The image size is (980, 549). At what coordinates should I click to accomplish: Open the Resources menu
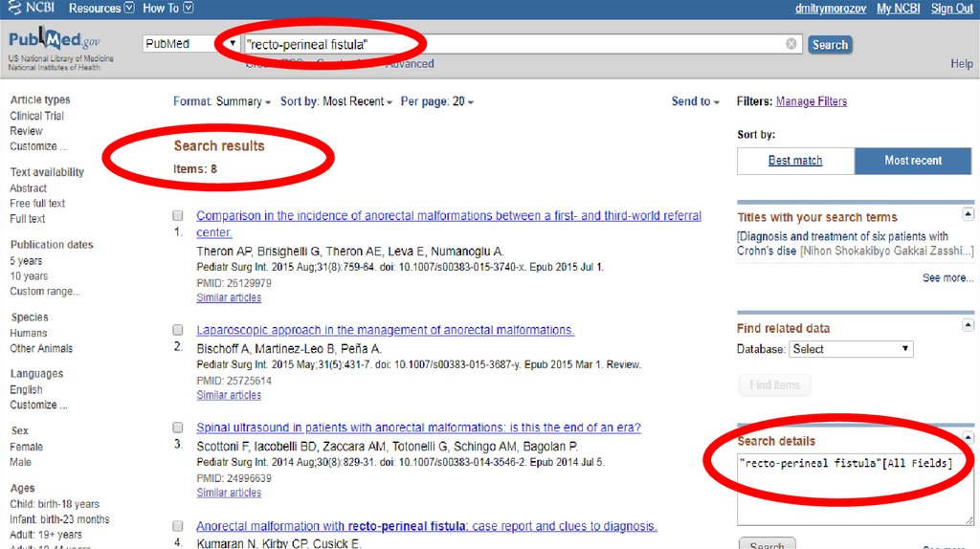(101, 9)
